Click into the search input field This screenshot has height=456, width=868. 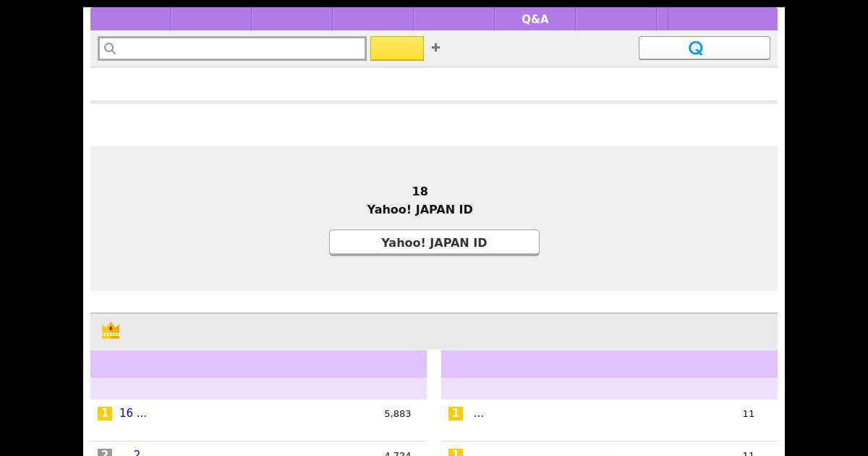[232, 48]
